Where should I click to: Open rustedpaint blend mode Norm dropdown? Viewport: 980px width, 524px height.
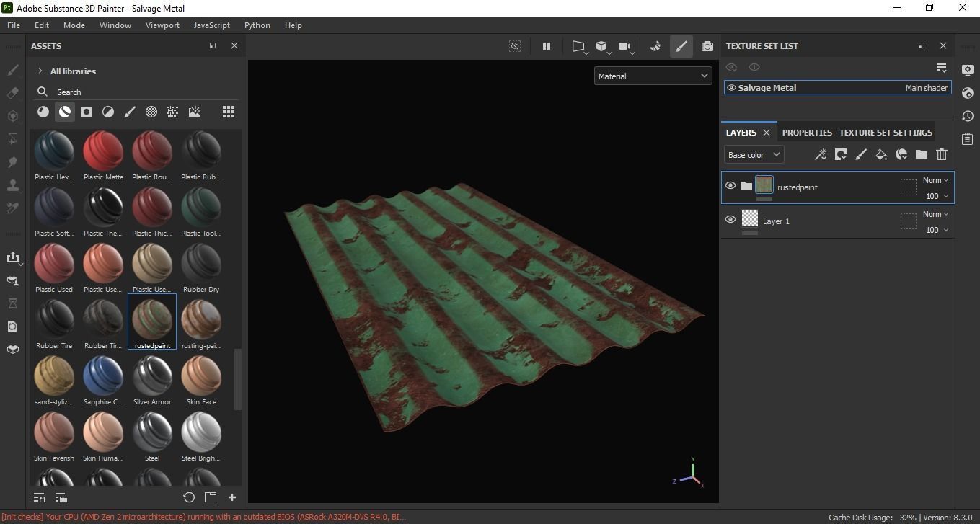click(x=936, y=180)
